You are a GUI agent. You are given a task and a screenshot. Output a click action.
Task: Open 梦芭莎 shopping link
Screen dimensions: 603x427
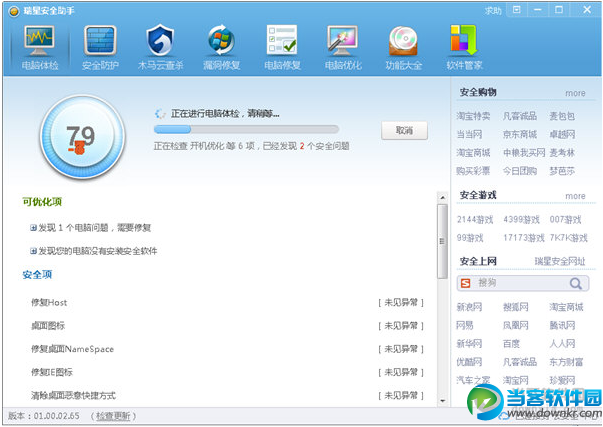click(x=562, y=171)
